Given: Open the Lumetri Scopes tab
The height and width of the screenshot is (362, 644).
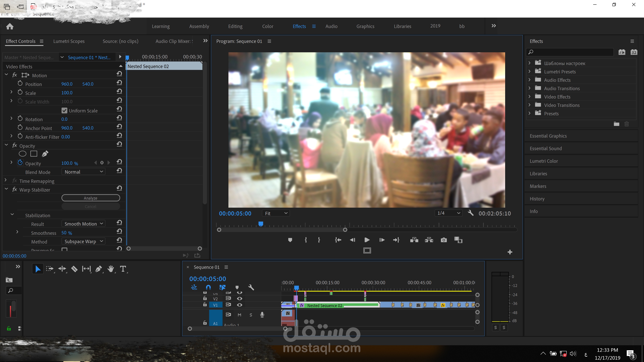Looking at the screenshot, I should pyautogui.click(x=69, y=41).
